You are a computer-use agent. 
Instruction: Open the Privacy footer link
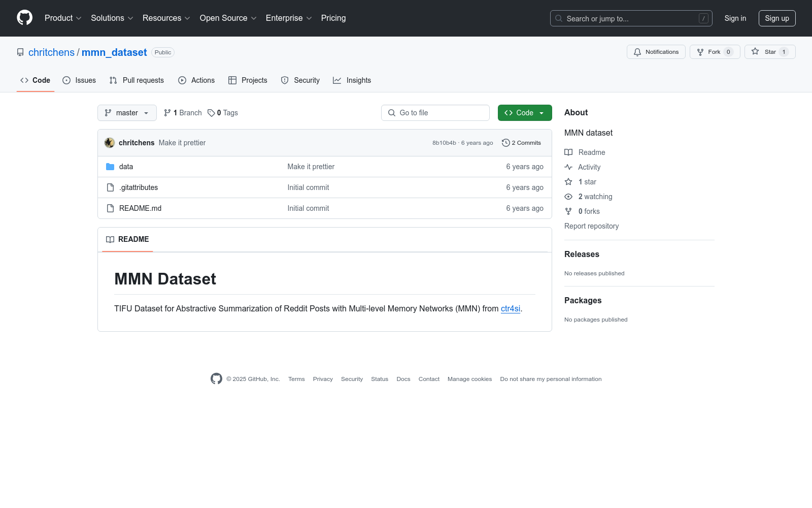(323, 379)
